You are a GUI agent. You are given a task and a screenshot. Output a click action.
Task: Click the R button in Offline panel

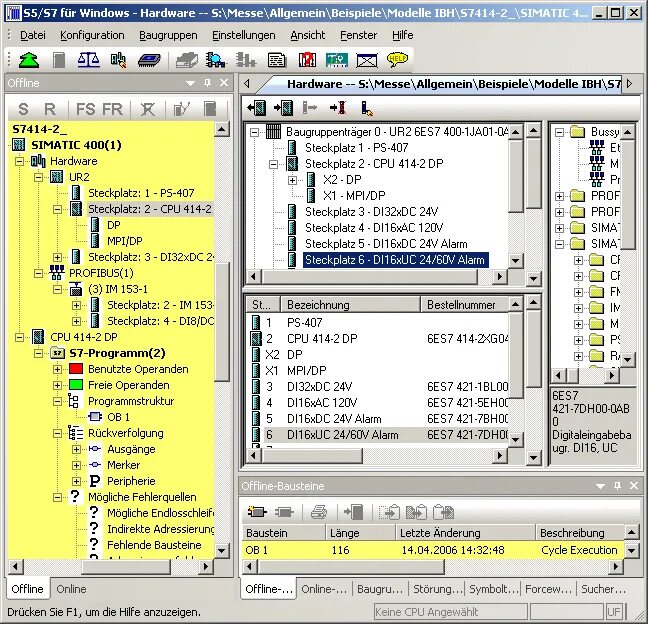click(50, 109)
